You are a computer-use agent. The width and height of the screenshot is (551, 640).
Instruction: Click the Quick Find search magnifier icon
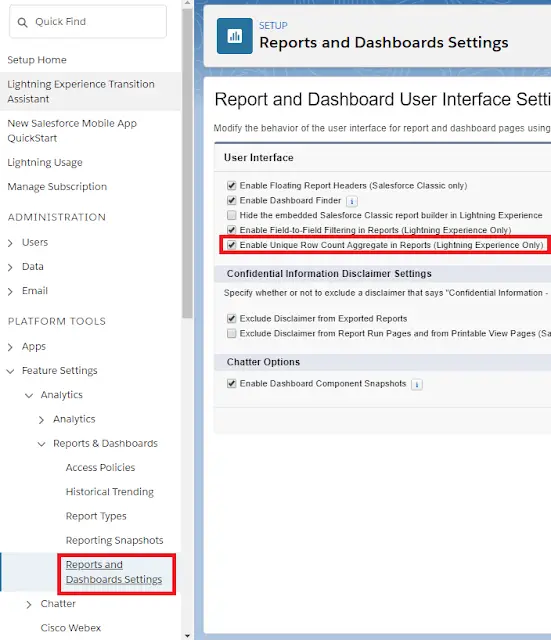click(x=22, y=22)
